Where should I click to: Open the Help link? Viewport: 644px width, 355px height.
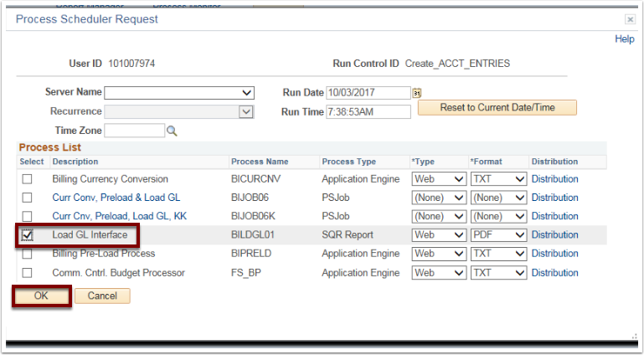[x=624, y=39]
